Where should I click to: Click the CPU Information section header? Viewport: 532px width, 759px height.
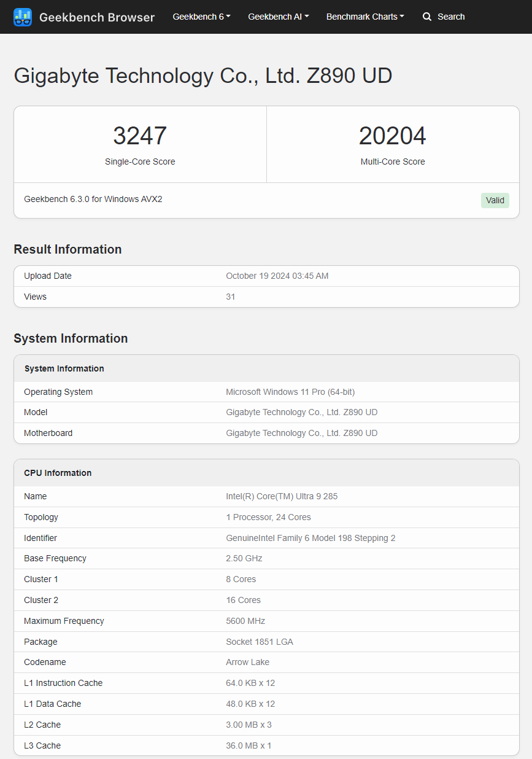click(x=57, y=473)
